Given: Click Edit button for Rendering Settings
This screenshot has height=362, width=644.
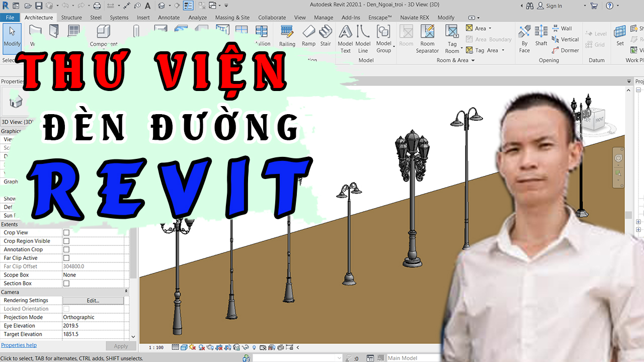Looking at the screenshot, I should [x=93, y=301].
